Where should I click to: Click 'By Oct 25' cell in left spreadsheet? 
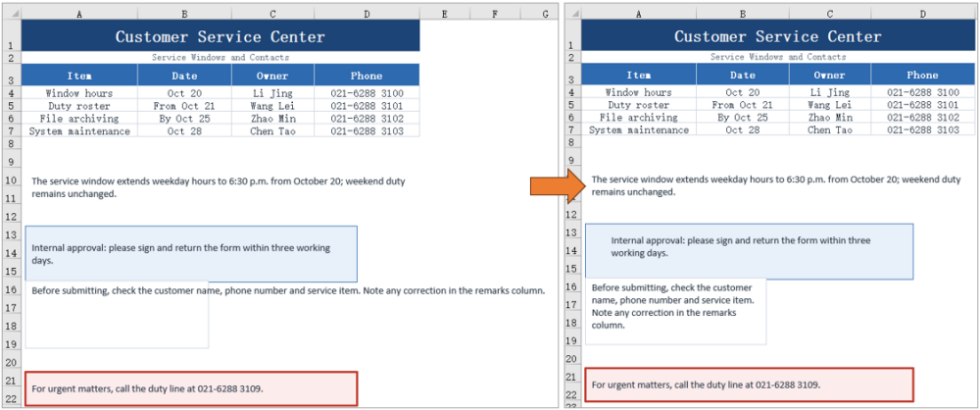click(184, 119)
